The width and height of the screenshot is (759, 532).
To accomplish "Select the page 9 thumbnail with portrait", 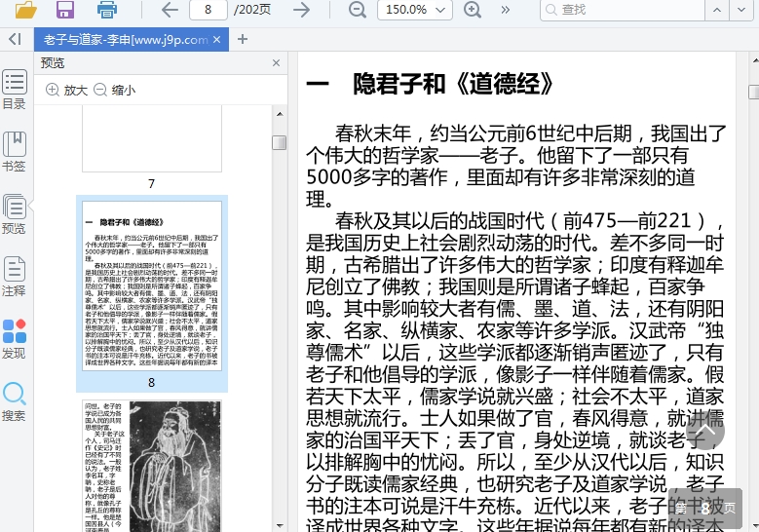I will [x=151, y=464].
